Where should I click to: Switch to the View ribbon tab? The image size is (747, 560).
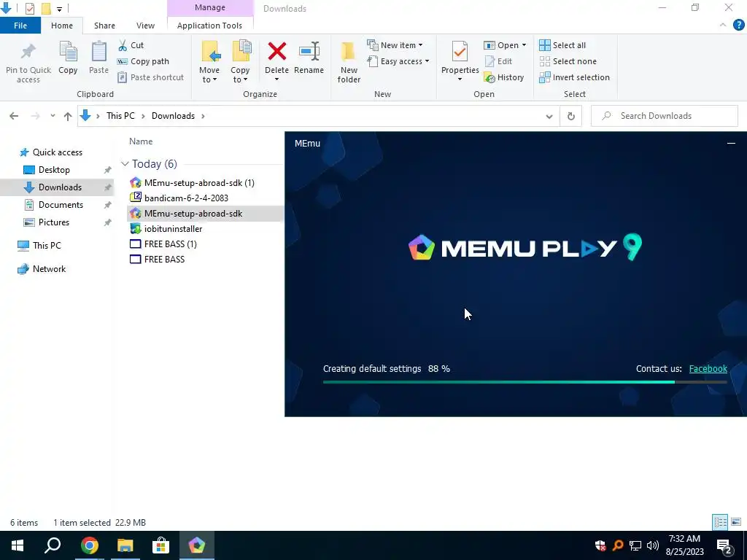(x=145, y=26)
